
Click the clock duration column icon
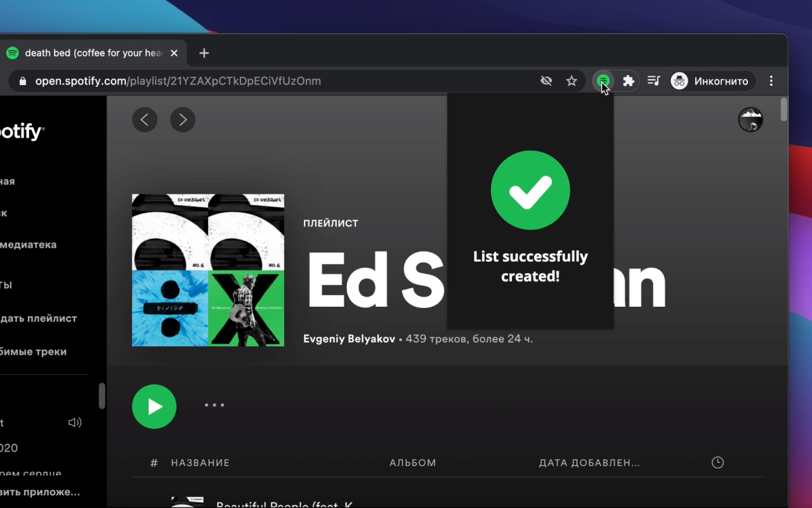(x=717, y=462)
